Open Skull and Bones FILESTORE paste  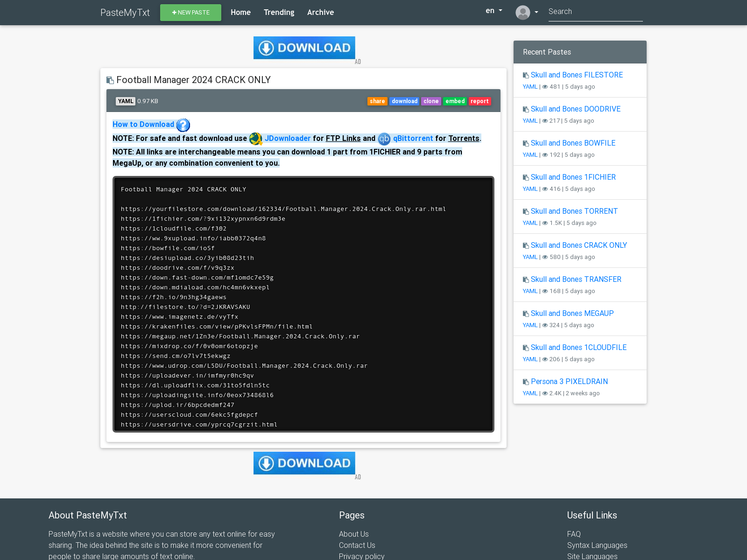(x=577, y=75)
